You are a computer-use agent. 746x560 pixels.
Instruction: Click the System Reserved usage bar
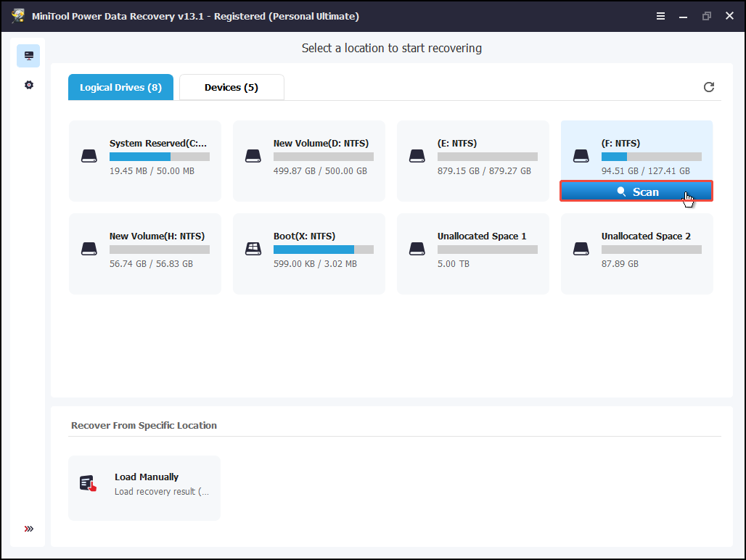(x=160, y=157)
